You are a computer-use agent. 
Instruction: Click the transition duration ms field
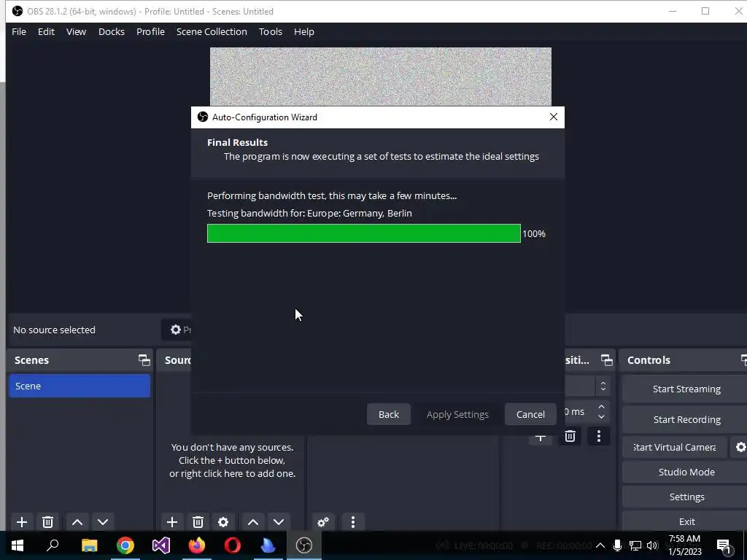click(578, 412)
